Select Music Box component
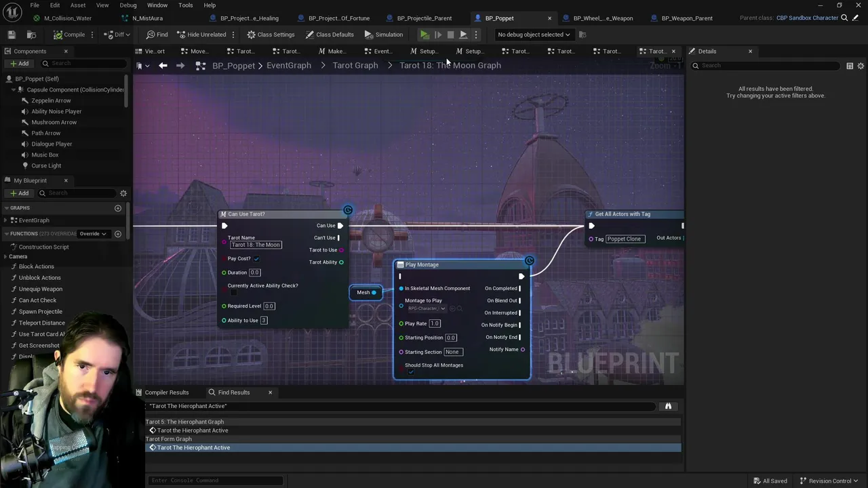This screenshot has width=868, height=488. click(x=45, y=155)
